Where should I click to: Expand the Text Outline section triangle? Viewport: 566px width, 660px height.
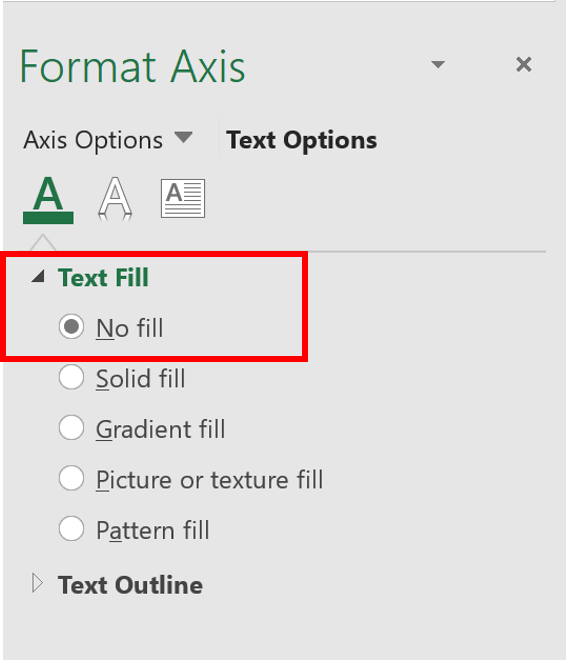(x=37, y=583)
